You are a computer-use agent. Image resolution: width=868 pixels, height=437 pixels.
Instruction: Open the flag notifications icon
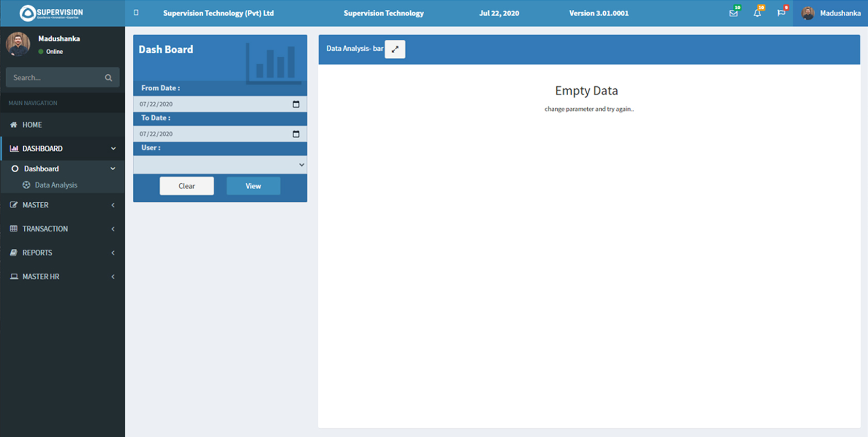[781, 13]
